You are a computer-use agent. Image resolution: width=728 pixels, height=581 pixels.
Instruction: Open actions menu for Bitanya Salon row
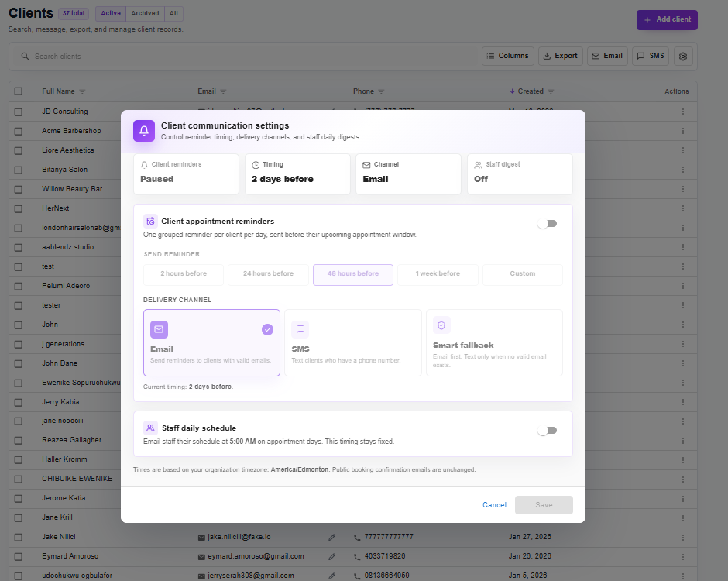click(x=683, y=170)
